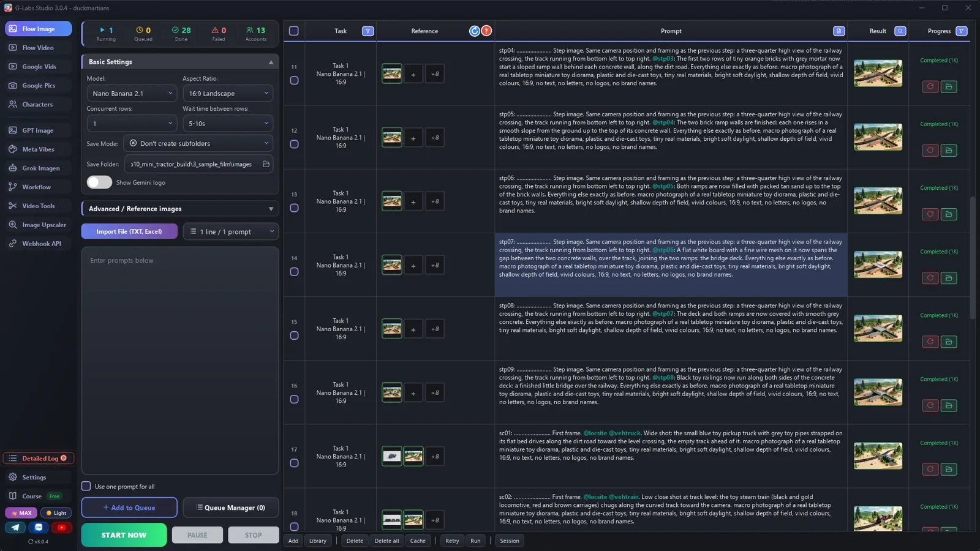Click the Delete all button in bottom toolbar

pyautogui.click(x=386, y=541)
